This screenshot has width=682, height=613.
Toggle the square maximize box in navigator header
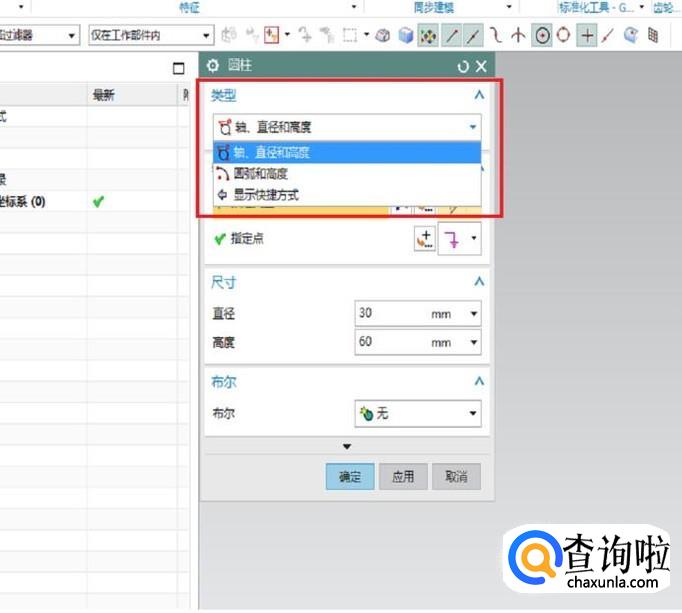point(179,68)
